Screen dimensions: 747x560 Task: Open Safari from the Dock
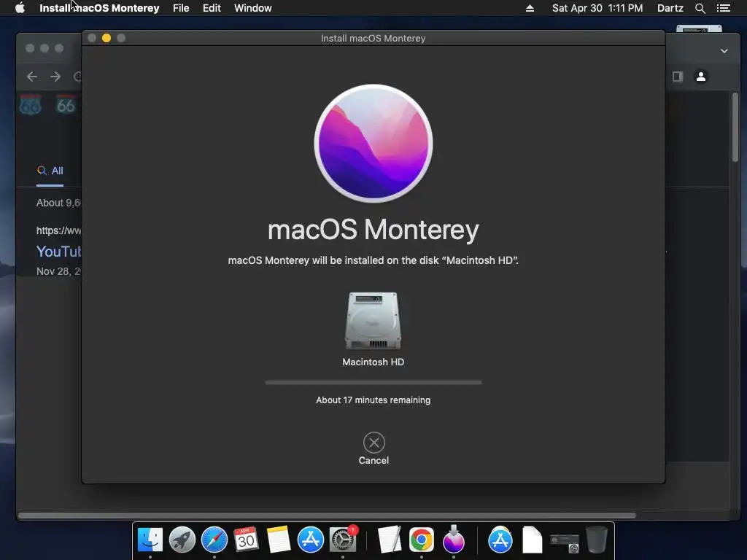214,540
